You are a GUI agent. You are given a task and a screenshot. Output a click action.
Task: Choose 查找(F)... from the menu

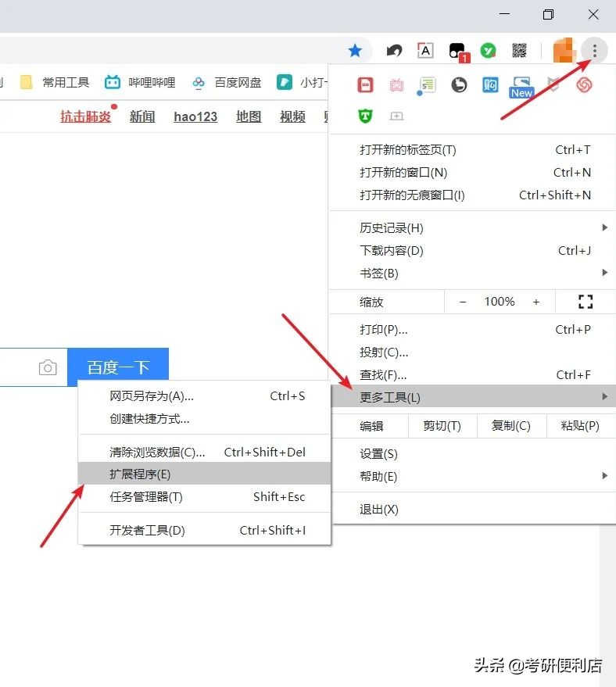473,375
